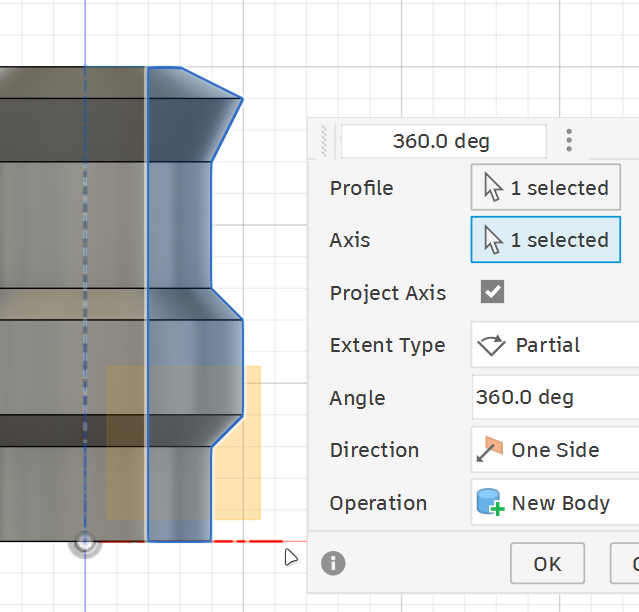Click the dialog drag handle grip
The width and height of the screenshot is (639, 612).
click(324, 141)
